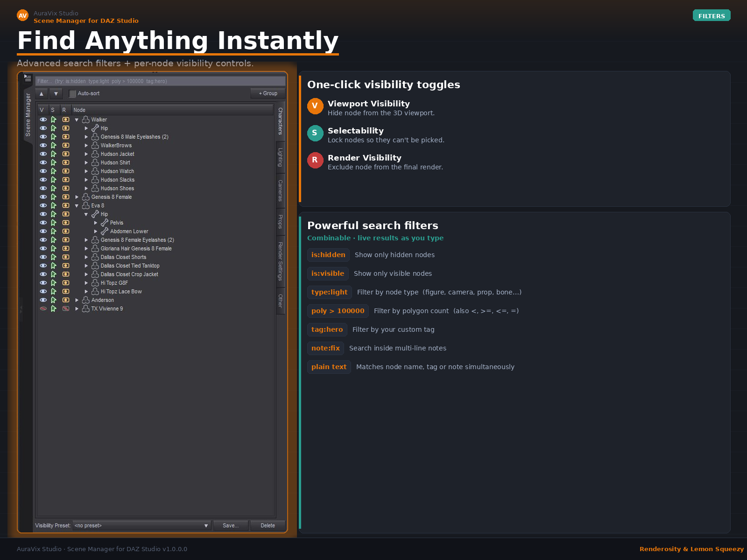This screenshot has width=747, height=560.
Task: Open the panel options menu icon
Action: 28,78
